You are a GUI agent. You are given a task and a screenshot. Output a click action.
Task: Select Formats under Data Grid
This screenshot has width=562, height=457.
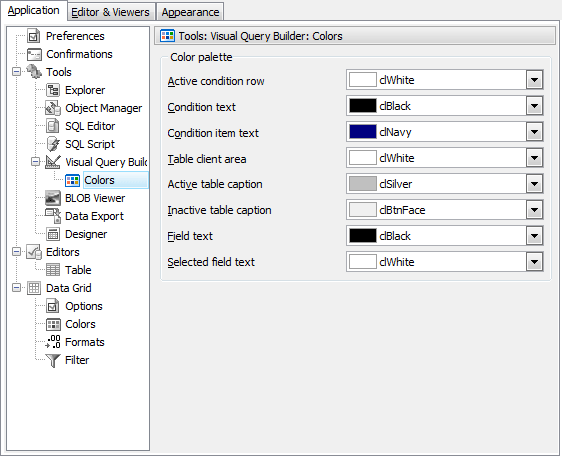[85, 342]
